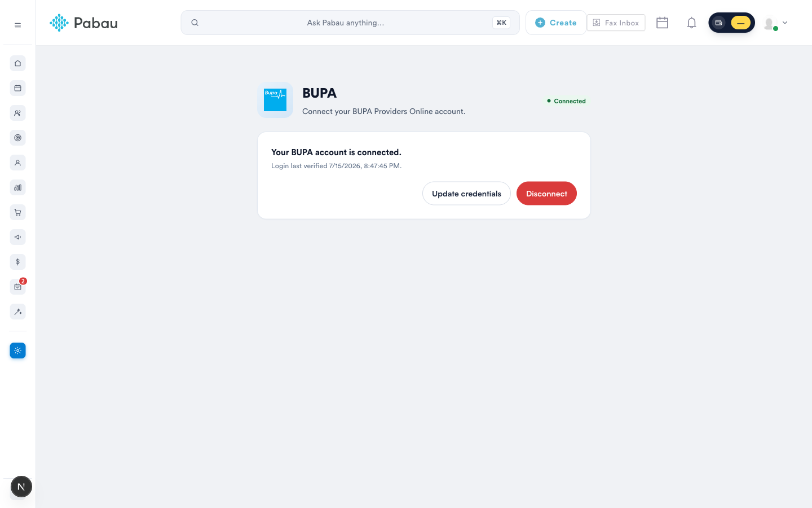
Task: Click 'Connect your BUPA Providers Online account.' text
Action: click(383, 111)
